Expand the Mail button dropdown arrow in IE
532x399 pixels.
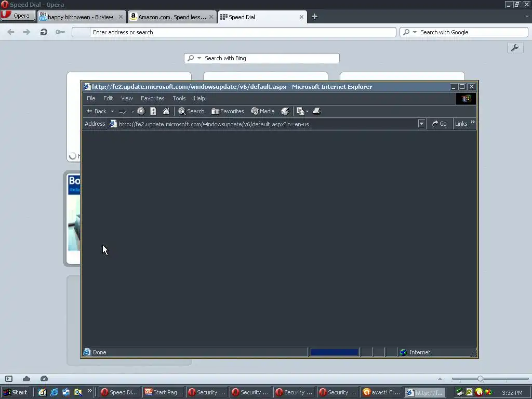pyautogui.click(x=307, y=111)
